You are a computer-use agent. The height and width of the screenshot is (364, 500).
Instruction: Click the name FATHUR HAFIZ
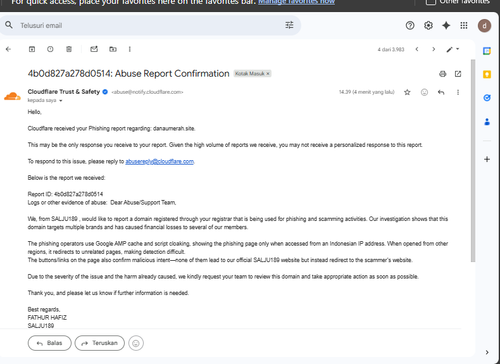coord(47,318)
